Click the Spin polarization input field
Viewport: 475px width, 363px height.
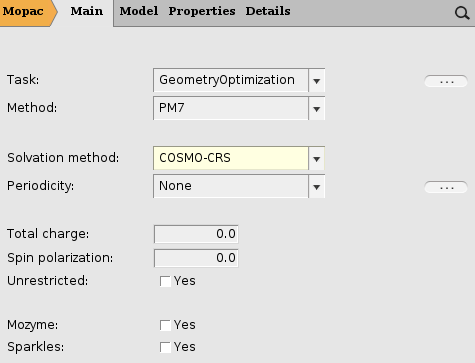196,258
